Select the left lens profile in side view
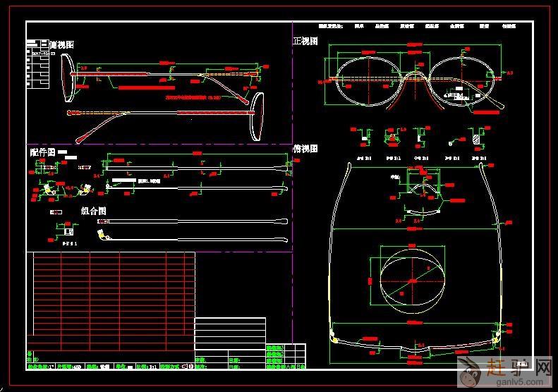 (x=68, y=78)
